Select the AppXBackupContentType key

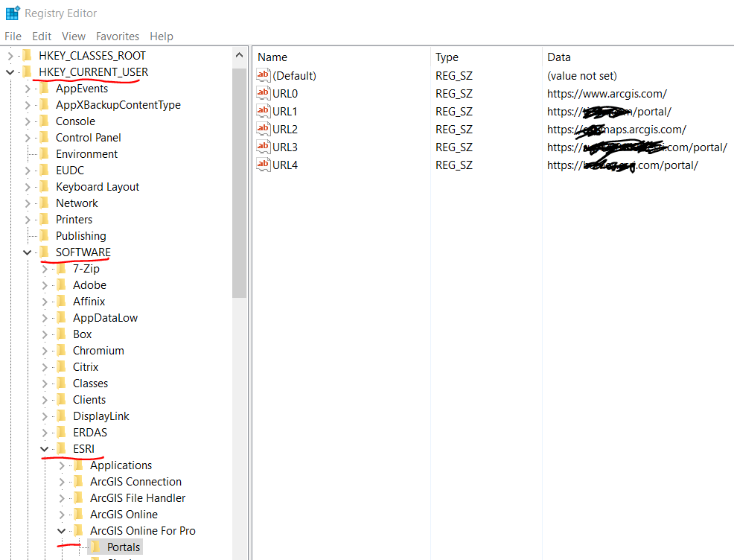(x=118, y=105)
